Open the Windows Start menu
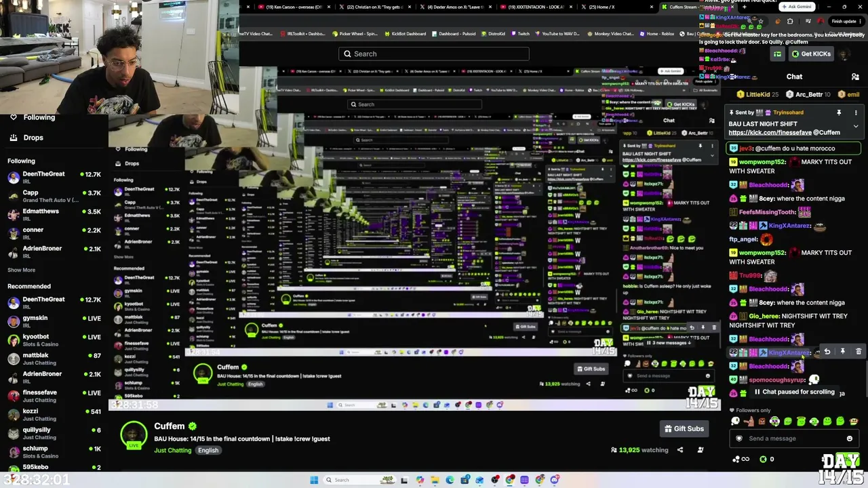 click(x=314, y=480)
